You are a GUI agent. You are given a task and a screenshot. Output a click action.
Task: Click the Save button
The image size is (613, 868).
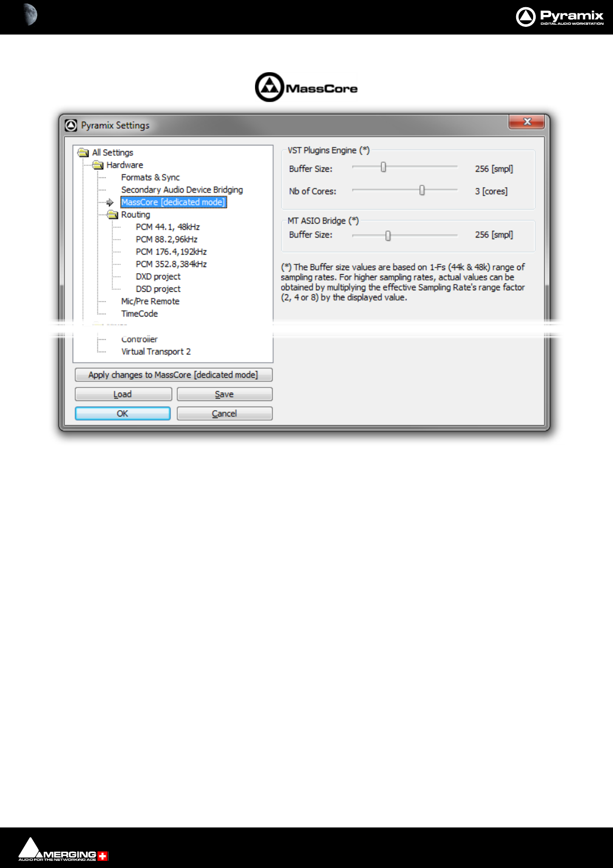225,394
